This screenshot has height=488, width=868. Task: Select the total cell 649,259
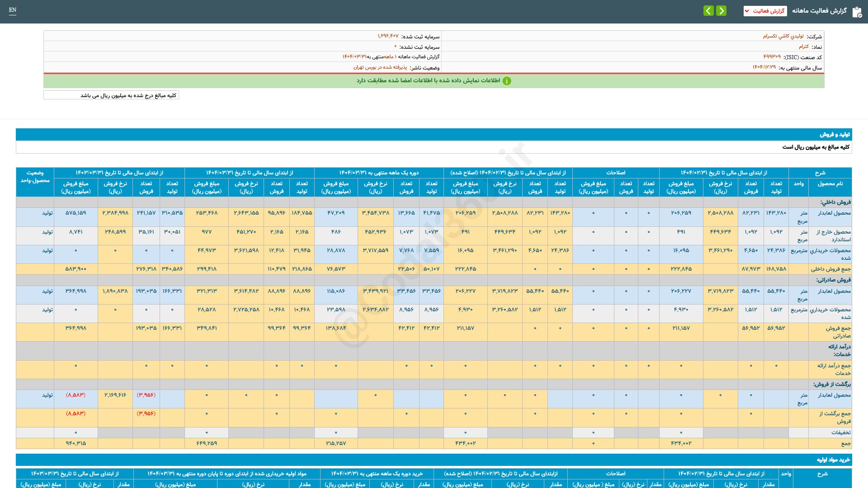pos(207,444)
